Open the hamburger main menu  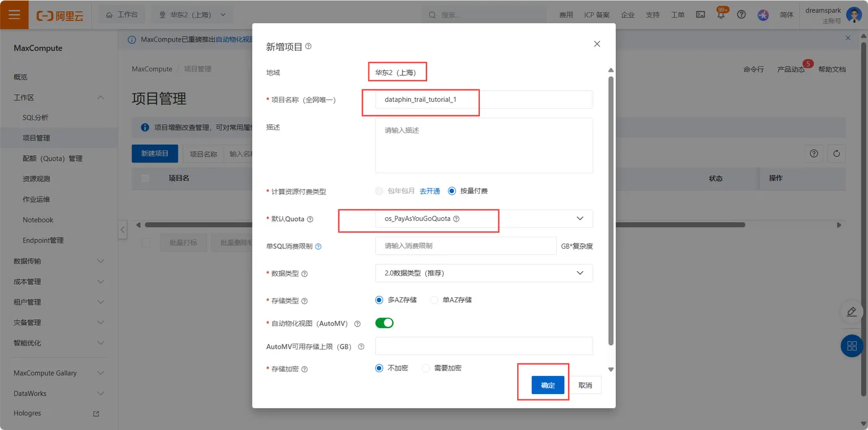point(14,14)
